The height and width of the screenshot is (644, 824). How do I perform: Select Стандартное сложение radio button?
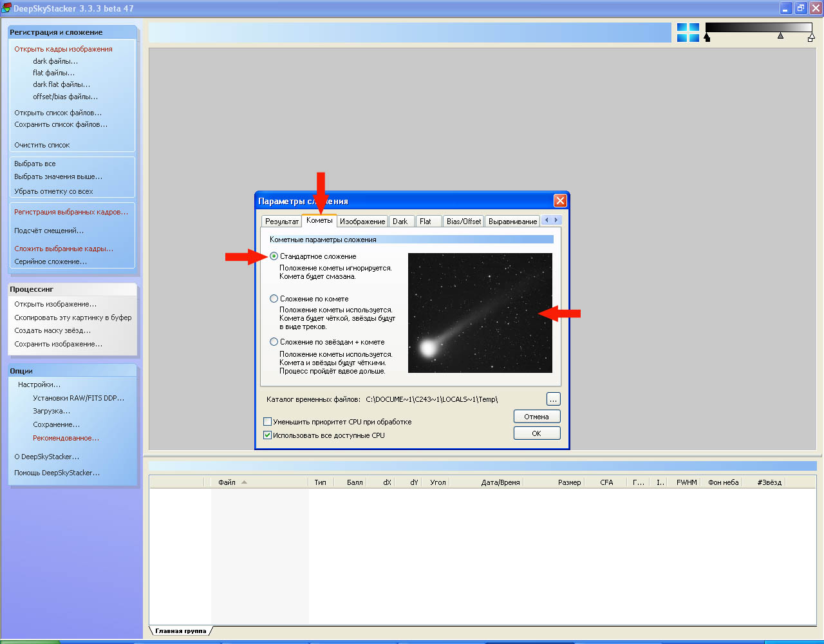click(274, 256)
